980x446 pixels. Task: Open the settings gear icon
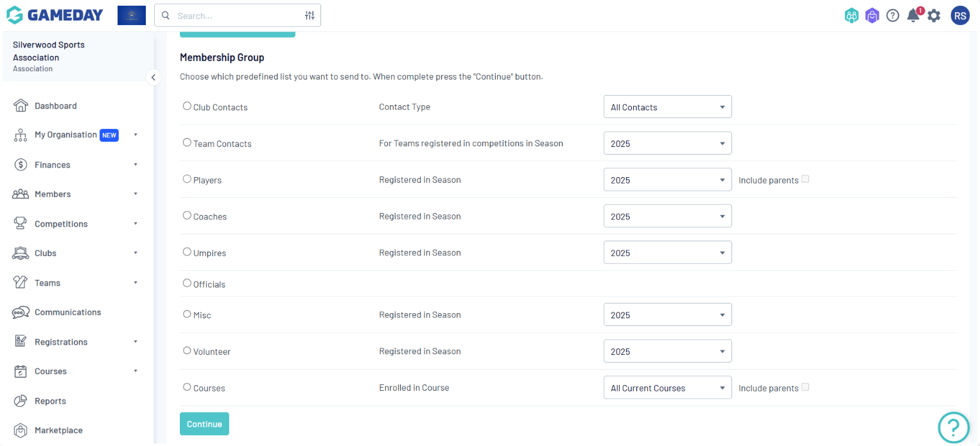(934, 15)
